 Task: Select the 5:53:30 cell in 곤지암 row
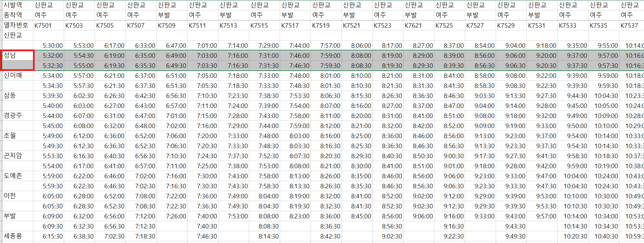[x=49, y=156]
